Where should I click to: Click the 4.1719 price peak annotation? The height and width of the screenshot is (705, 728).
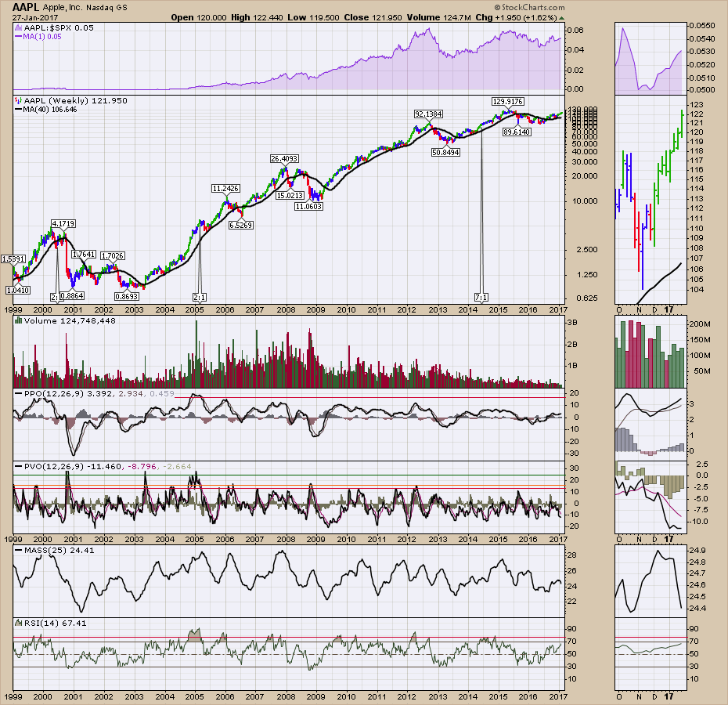63,223
